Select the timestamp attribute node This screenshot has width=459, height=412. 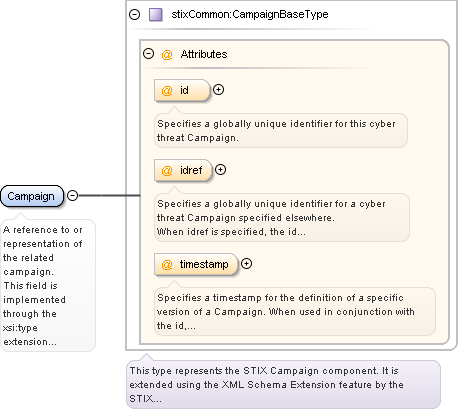click(196, 264)
